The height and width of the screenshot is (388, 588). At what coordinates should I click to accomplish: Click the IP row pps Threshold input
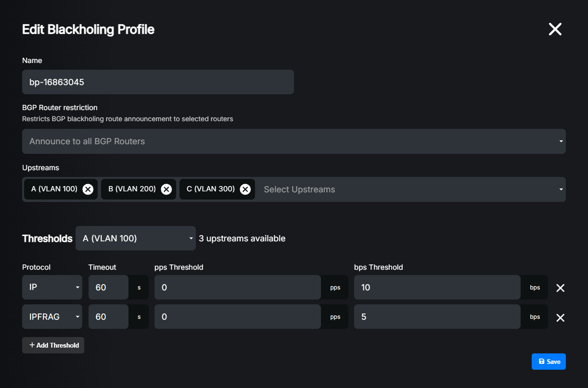237,288
